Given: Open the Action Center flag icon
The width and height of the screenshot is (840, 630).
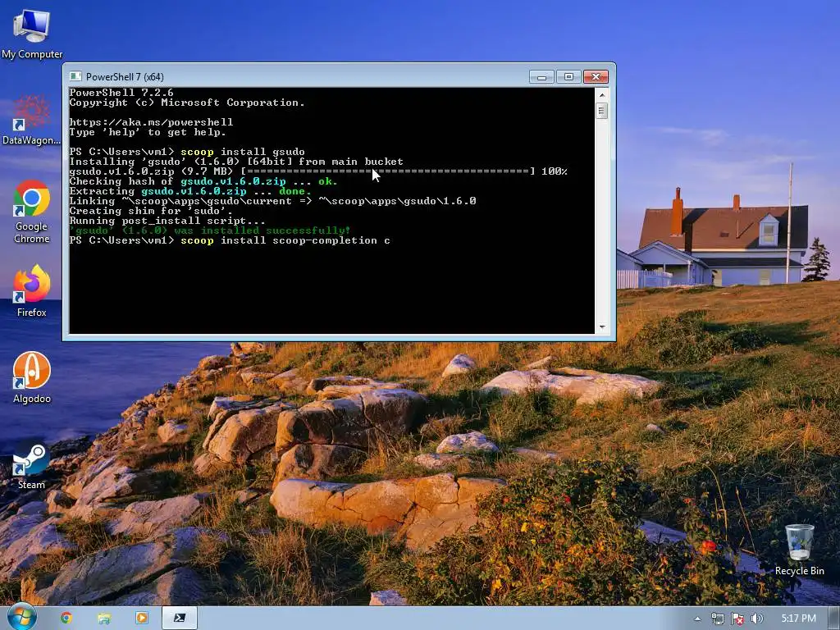Looking at the screenshot, I should (737, 619).
